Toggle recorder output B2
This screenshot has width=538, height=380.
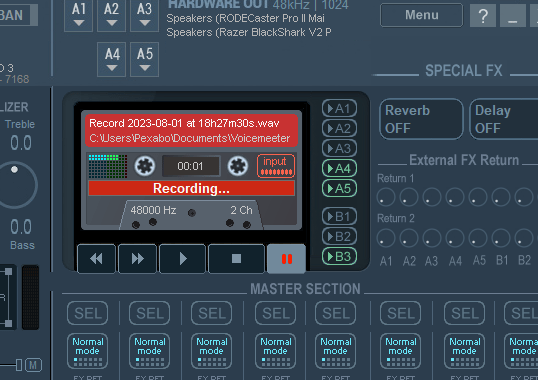tap(339, 236)
